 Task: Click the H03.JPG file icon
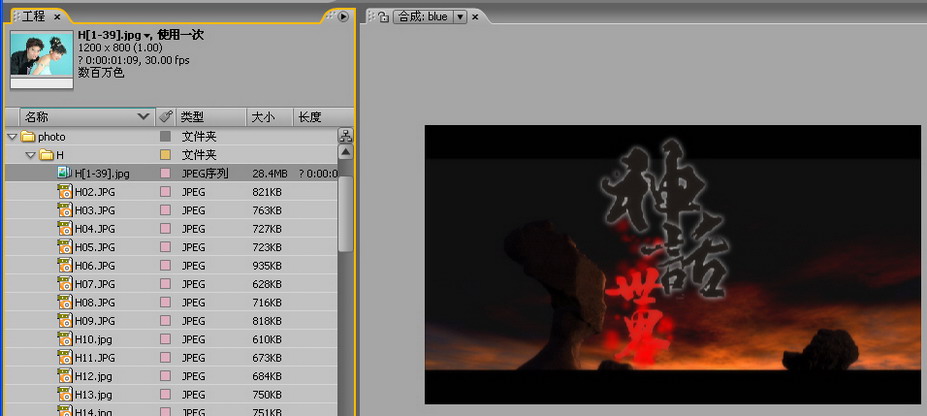point(64,210)
